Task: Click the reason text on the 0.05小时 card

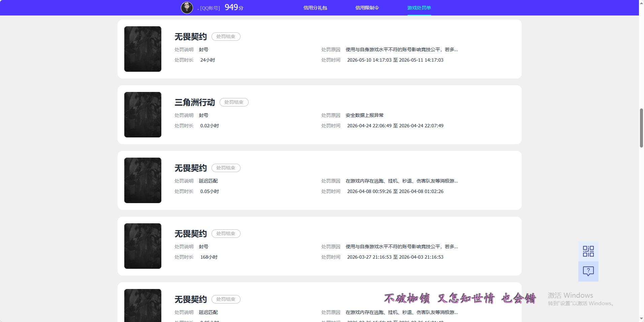Action: click(402, 181)
